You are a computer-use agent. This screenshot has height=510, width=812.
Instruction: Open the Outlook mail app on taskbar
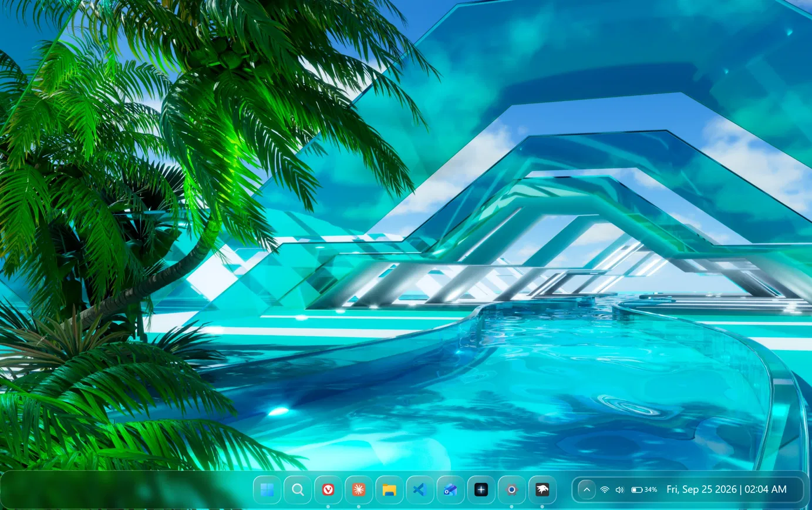(450, 489)
